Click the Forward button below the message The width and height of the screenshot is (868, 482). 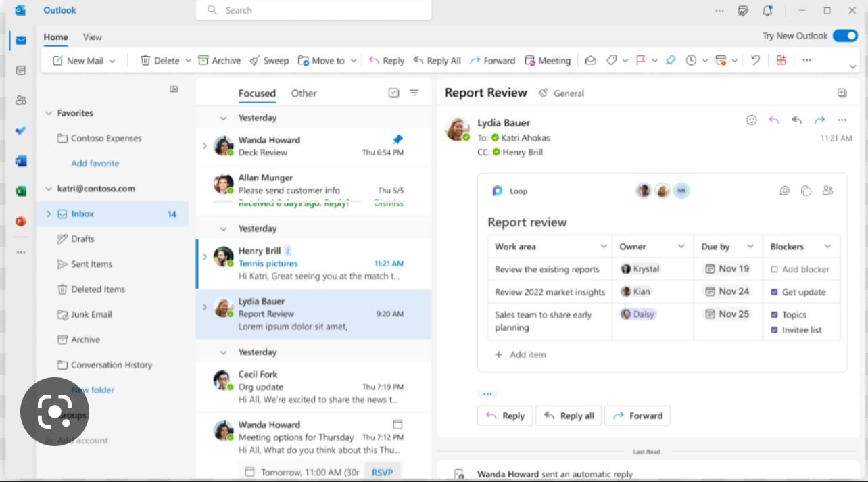(x=637, y=416)
